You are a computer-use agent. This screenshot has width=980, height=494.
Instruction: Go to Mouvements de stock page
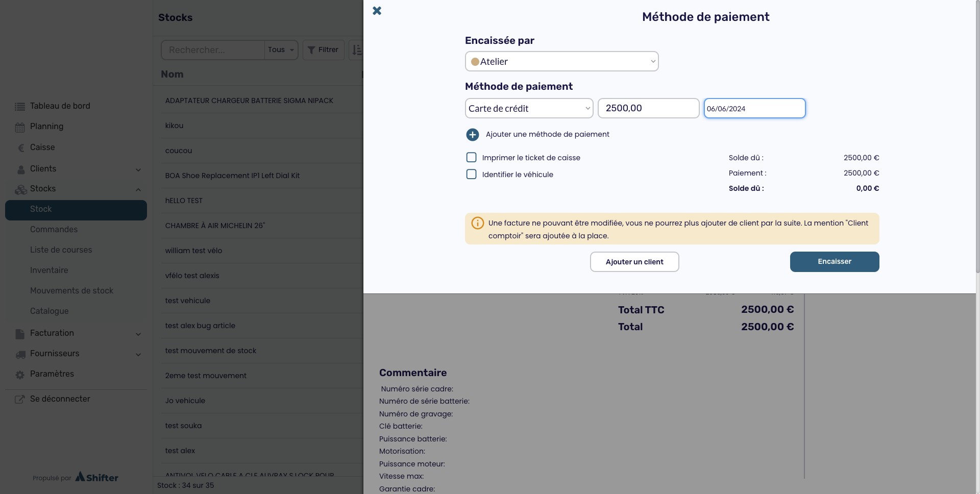[x=71, y=291]
